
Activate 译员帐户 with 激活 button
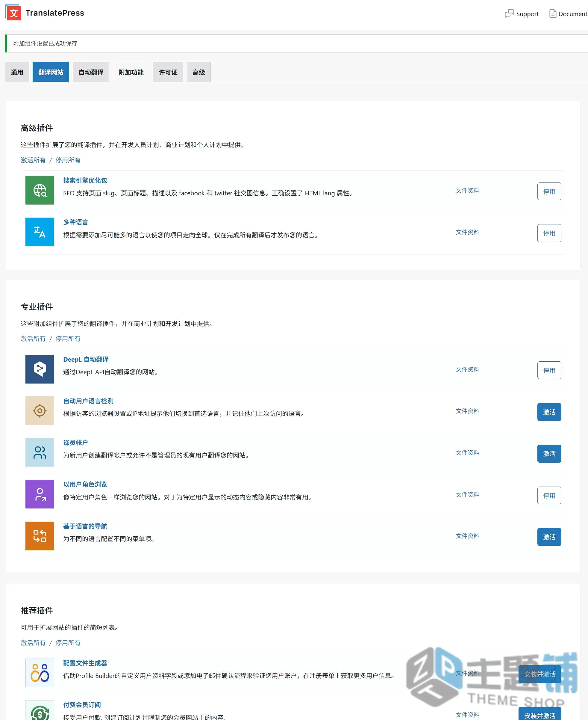[x=549, y=454]
